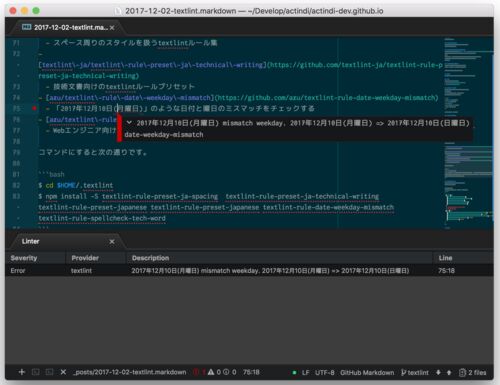Change the GitHub Markdown grammar selector
Viewport: 500px width, 385px height.
click(x=367, y=372)
